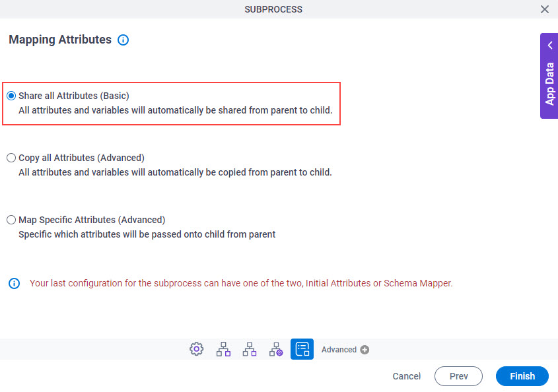Select the highlighted Mapping Attributes step icon
558x392 pixels.
coord(302,349)
